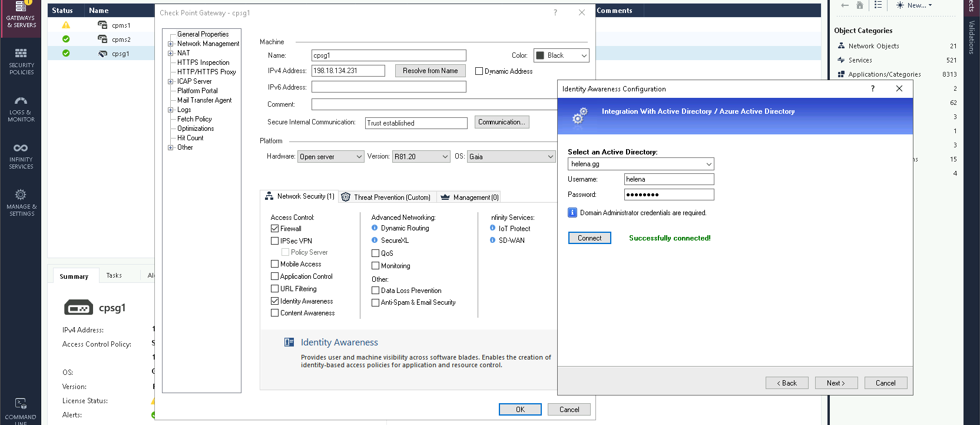This screenshot has width=980, height=425.
Task: Open Security Policies sidebar icon
Action: 21,54
